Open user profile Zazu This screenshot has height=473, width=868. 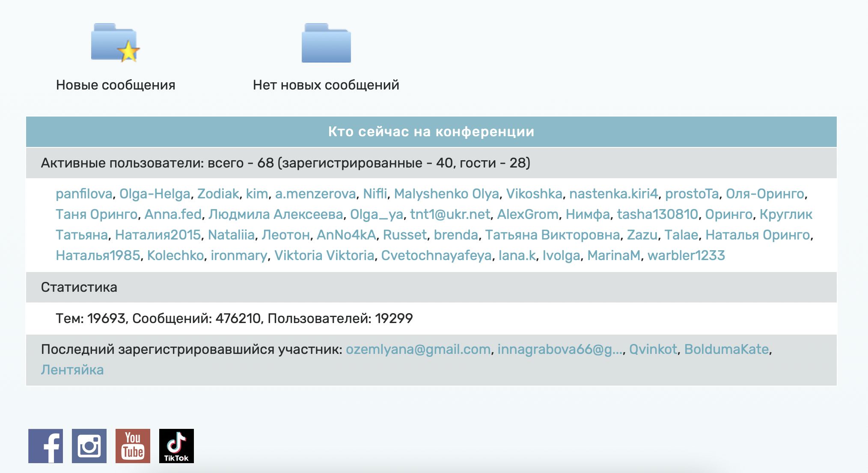point(642,235)
